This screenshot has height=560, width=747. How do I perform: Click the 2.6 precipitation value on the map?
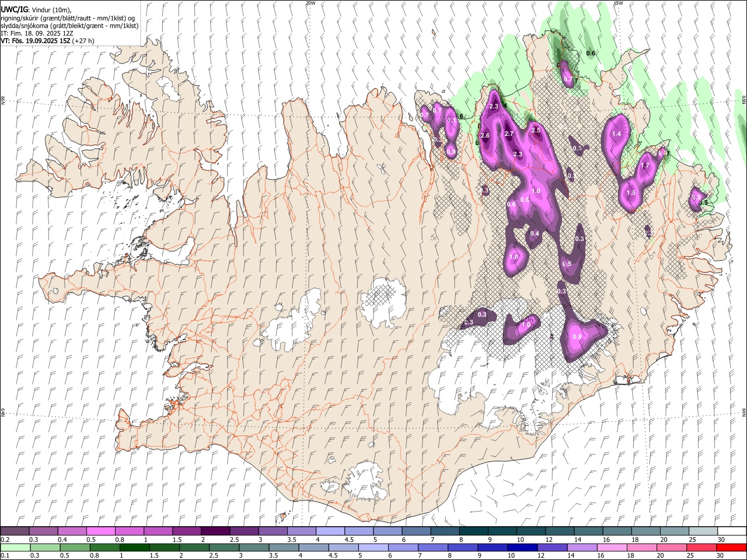(x=484, y=135)
